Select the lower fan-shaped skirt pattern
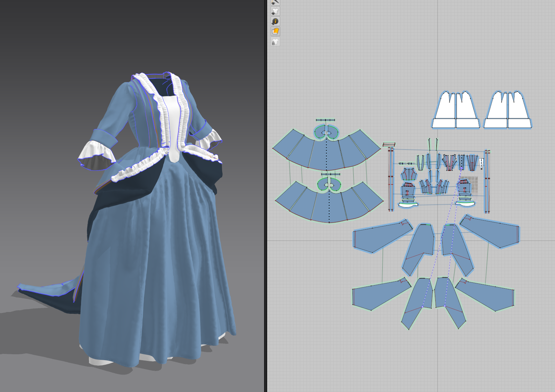Viewport: 555px width, 392px height. [329, 202]
